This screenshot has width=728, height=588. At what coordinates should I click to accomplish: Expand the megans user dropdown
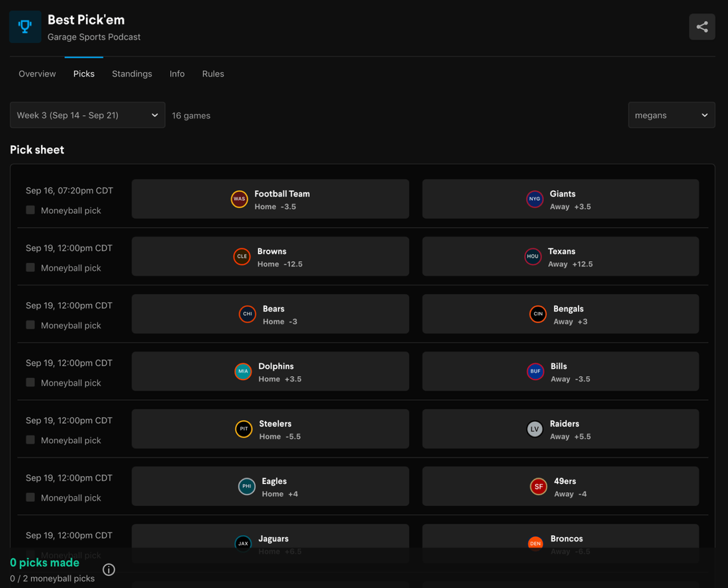pos(671,115)
